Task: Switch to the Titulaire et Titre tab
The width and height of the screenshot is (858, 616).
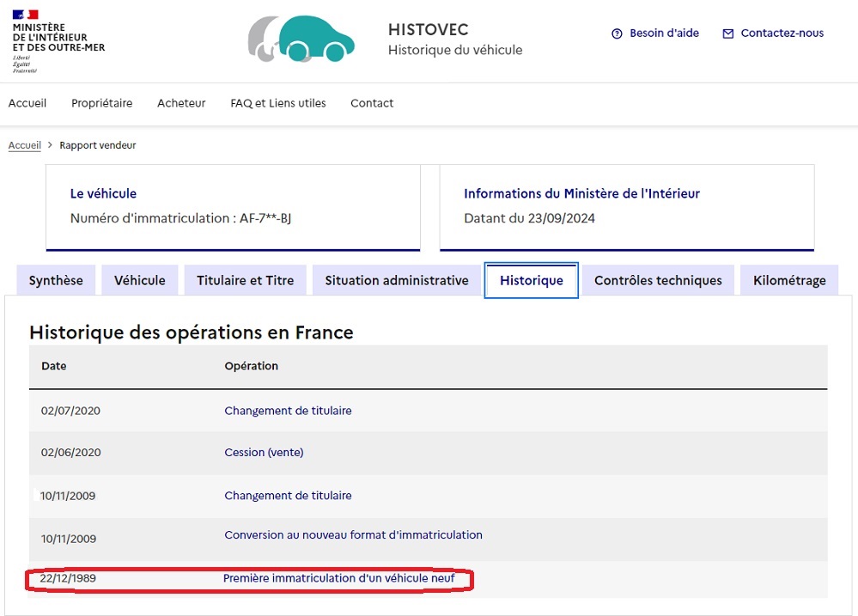Action: click(245, 280)
